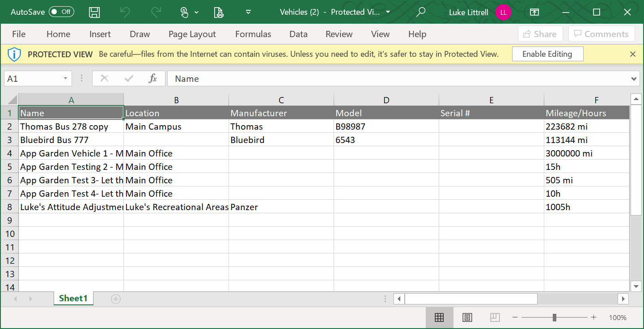Open Search with the magnifier icon

pos(420,12)
